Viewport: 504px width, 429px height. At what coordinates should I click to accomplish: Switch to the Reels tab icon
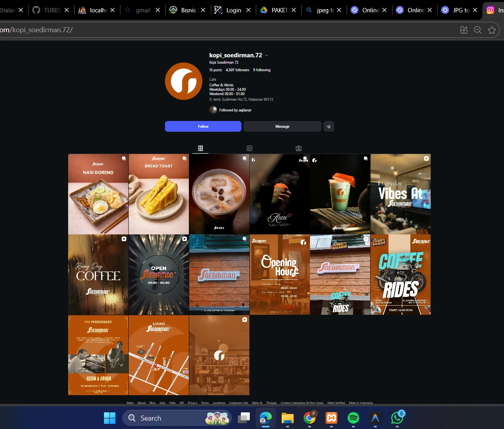point(249,148)
